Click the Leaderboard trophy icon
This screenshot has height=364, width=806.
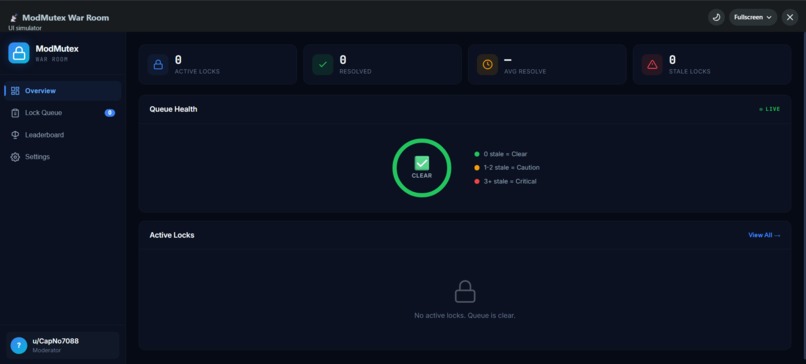(15, 135)
